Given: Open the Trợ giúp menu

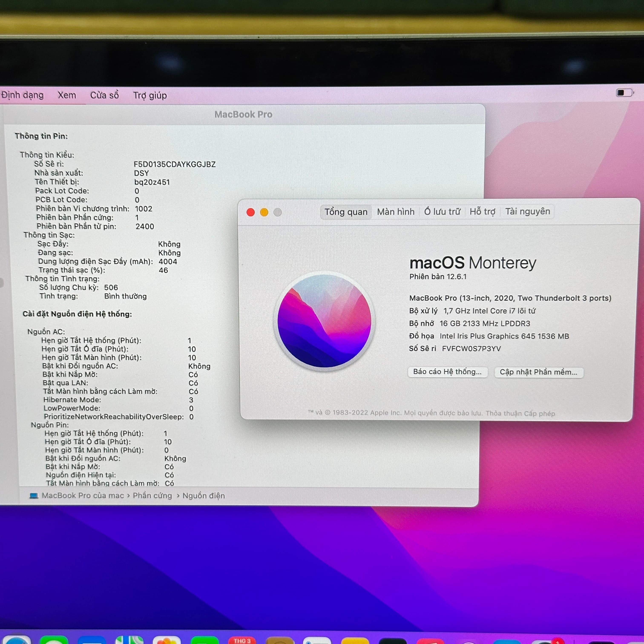Looking at the screenshot, I should point(150,96).
